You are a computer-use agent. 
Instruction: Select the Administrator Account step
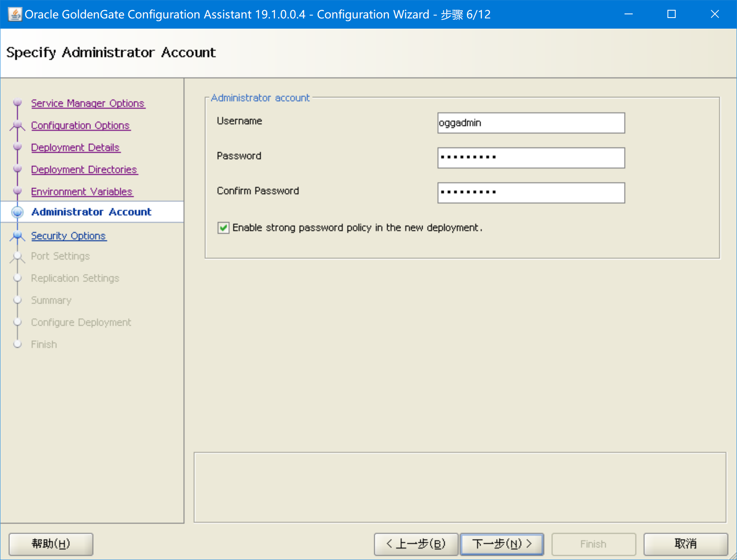tap(92, 212)
